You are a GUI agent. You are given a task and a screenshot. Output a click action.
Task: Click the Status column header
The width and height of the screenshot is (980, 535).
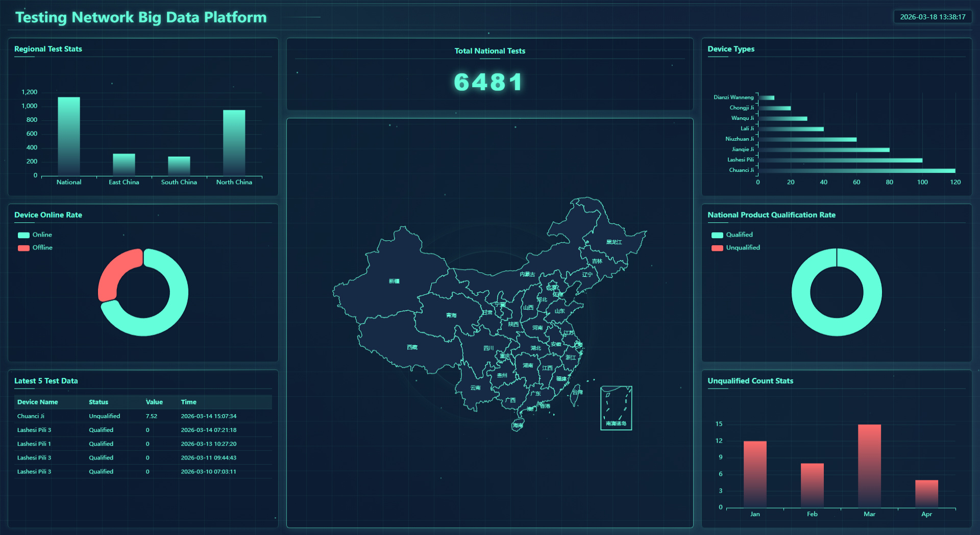pos(99,402)
